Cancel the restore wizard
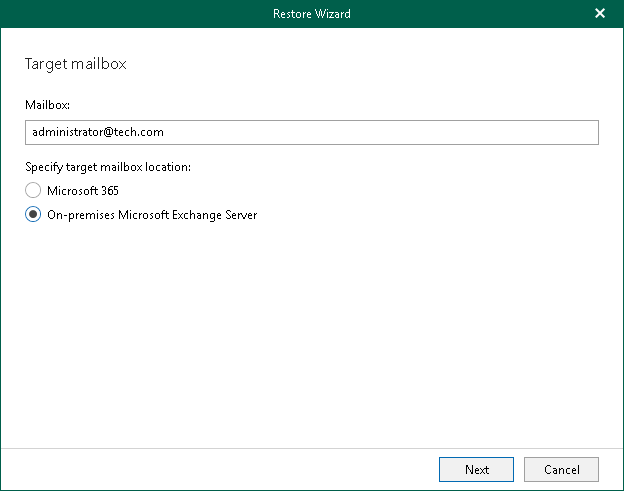Image resolution: width=624 pixels, height=491 pixels. click(561, 469)
